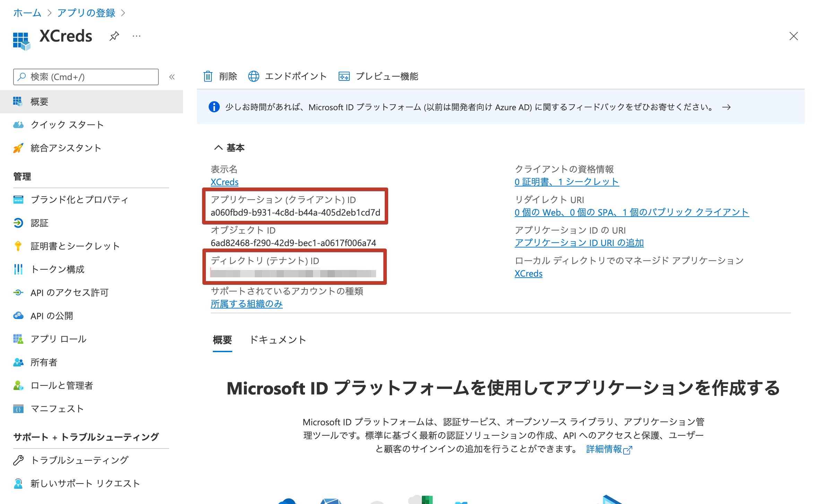Screen dimensions: 818x504
Task: Collapse the sidebar with double chevron
Action: coord(172,77)
